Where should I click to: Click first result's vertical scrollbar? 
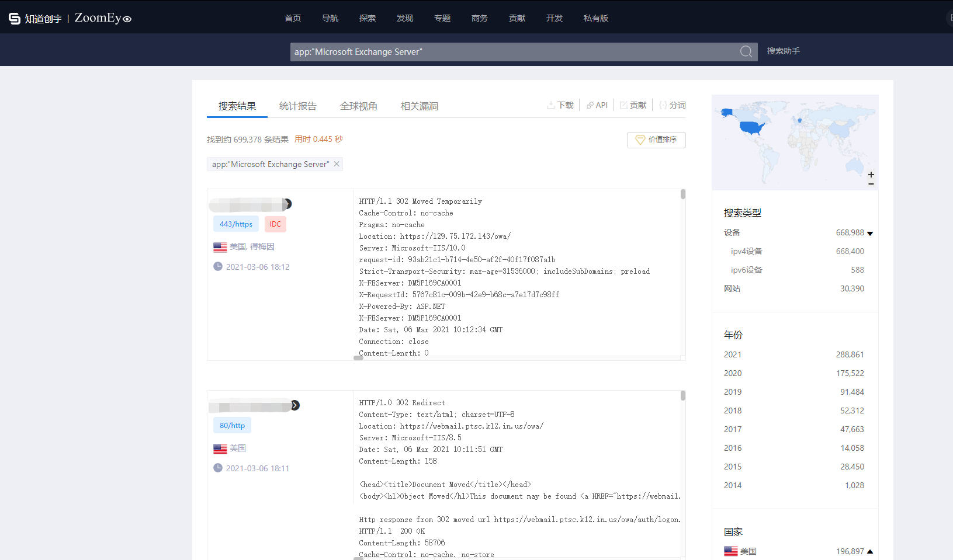683,194
